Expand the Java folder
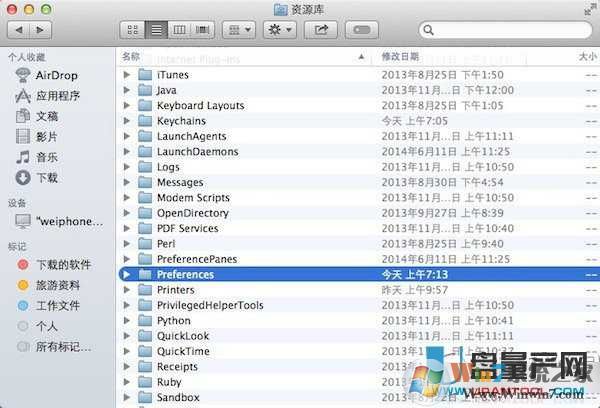 (127, 90)
